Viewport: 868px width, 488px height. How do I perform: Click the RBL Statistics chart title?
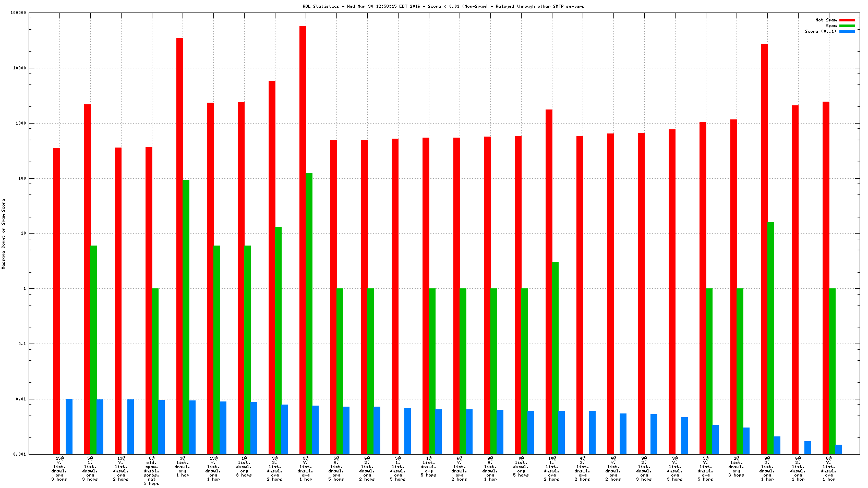coord(443,6)
